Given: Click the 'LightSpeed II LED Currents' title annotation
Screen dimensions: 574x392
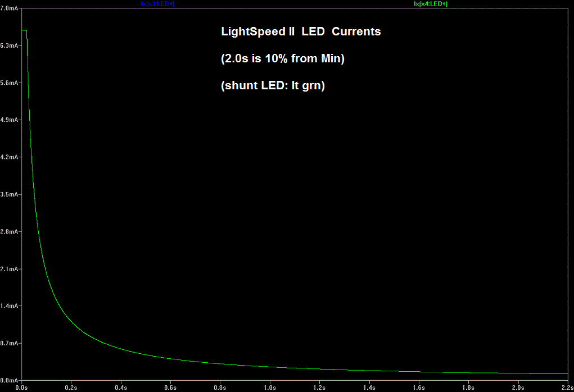Looking at the screenshot, I should (301, 31).
